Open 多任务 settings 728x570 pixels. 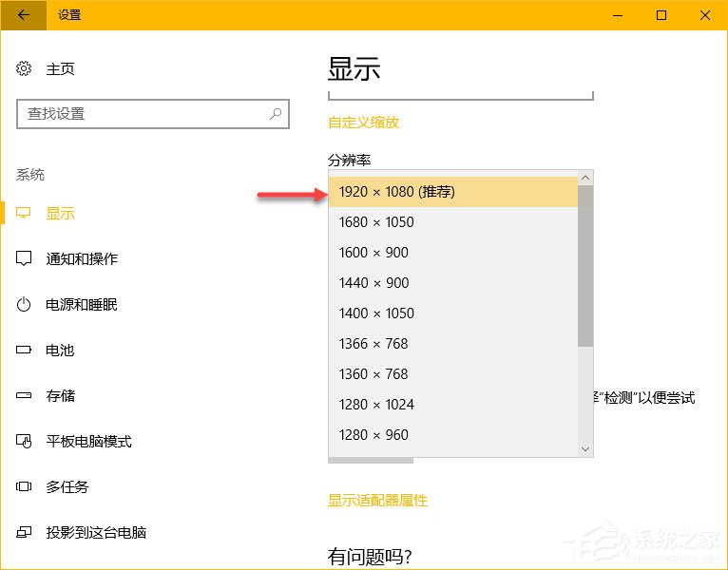(x=67, y=487)
